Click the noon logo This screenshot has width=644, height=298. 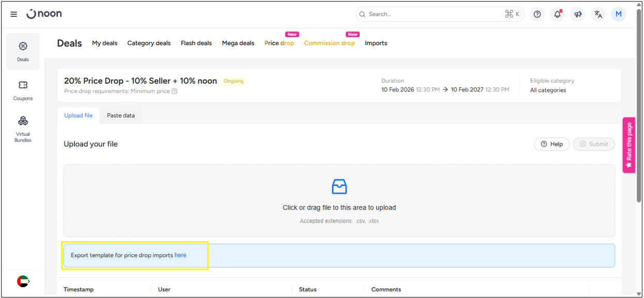click(44, 14)
